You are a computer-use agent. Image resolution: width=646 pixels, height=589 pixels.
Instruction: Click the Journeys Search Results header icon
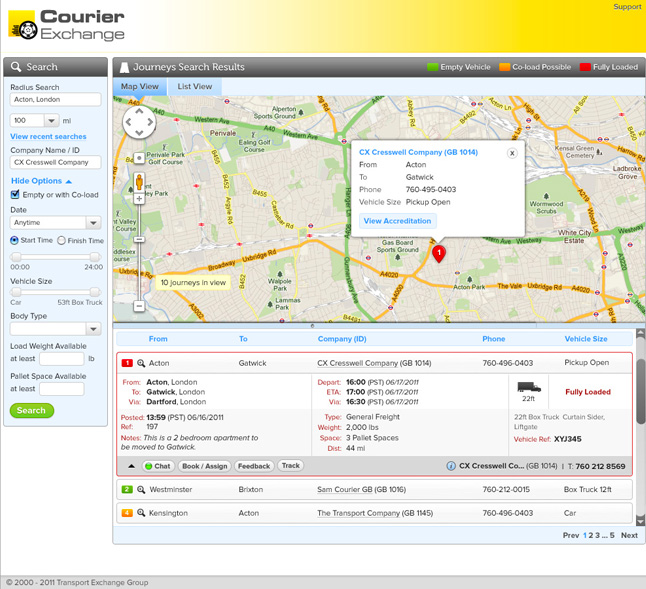124,67
